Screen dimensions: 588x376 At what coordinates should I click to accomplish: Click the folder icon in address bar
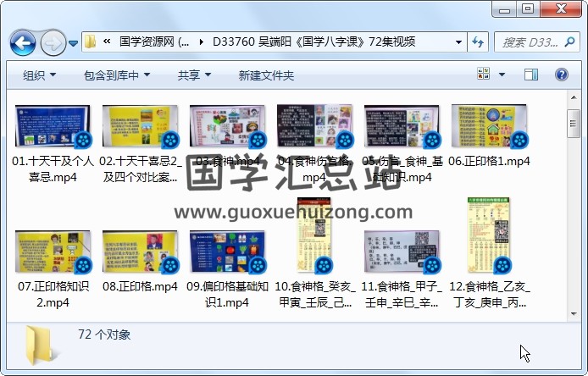[x=90, y=41]
